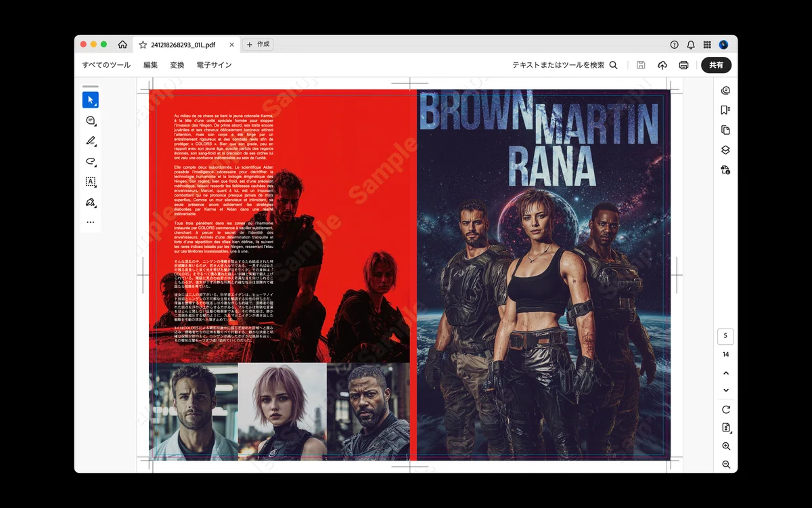The width and height of the screenshot is (812, 508).
Task: Activate the text box selection tool
Action: [x=90, y=182]
